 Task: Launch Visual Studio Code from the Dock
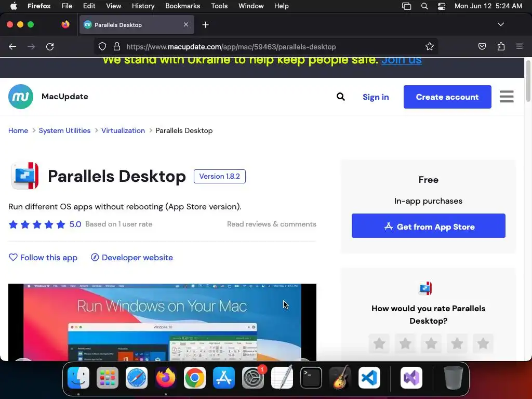[369, 378]
